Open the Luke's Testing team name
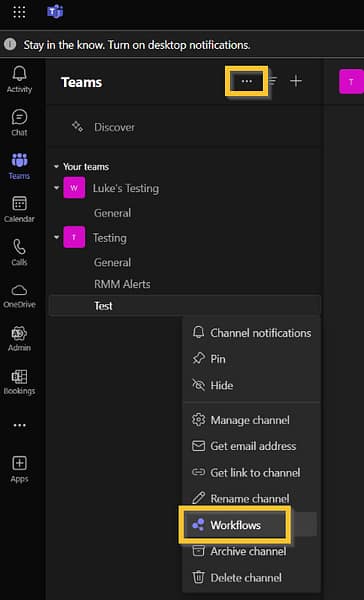Image resolution: width=364 pixels, height=600 pixels. pos(126,188)
